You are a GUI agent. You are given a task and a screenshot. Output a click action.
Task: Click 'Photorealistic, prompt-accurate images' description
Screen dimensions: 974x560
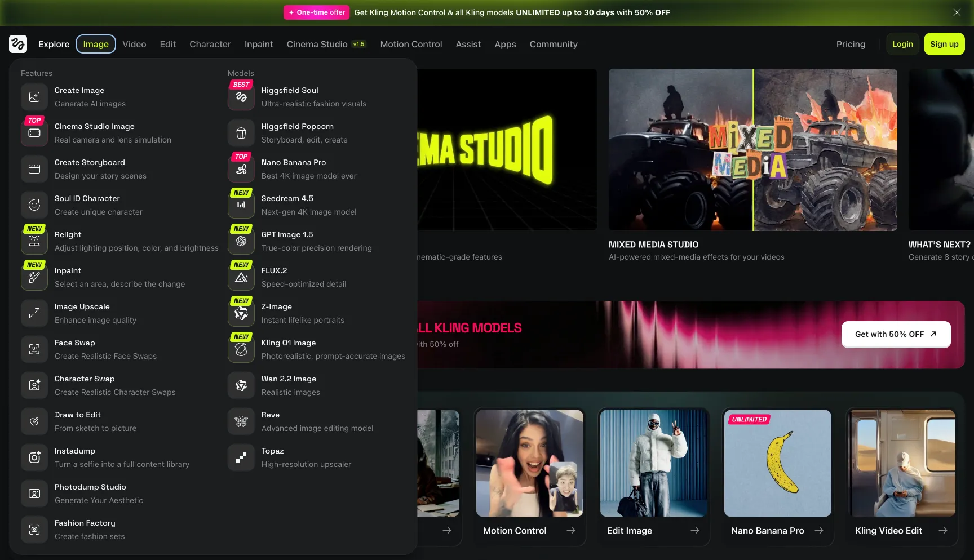tap(333, 356)
